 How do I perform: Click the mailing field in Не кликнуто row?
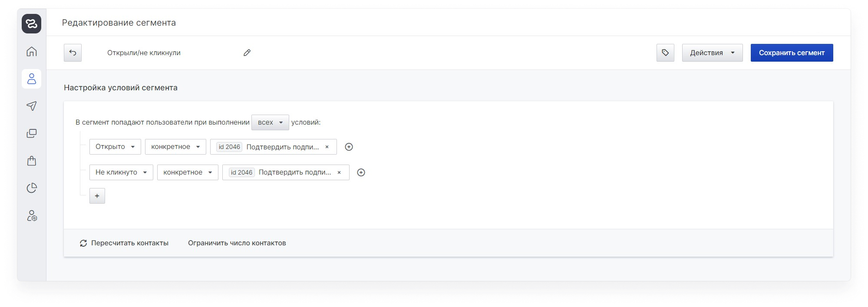coord(286,172)
